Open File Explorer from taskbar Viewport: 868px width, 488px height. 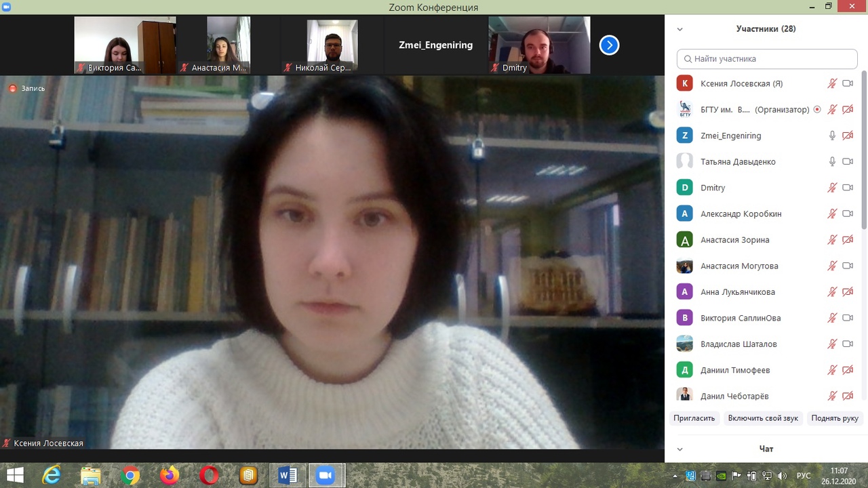(x=90, y=476)
